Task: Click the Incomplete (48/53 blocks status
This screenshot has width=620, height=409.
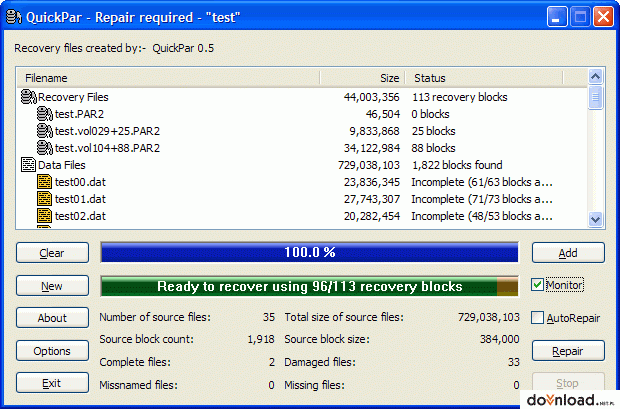Action: 482,216
